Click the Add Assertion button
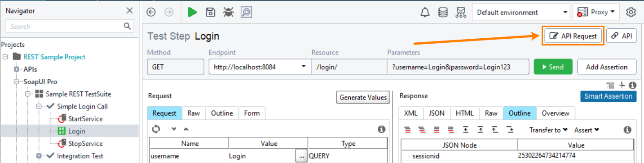Viewport: 644px width, 163px height. 607,67
